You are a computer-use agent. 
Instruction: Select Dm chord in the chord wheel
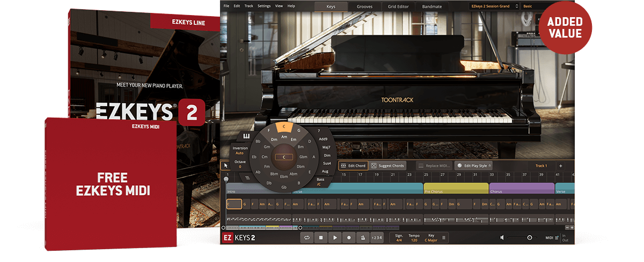pos(274,140)
